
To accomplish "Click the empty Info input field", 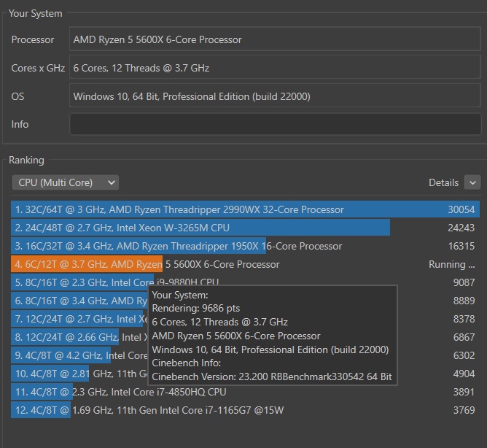I will (x=275, y=124).
